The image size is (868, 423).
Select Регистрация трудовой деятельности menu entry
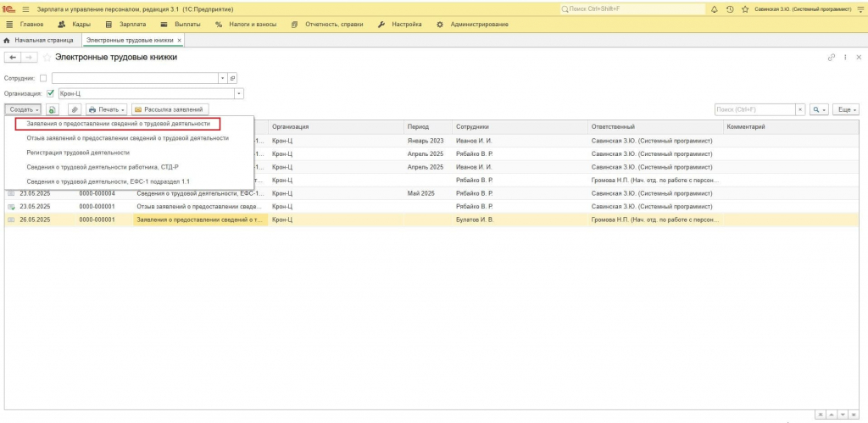coord(78,153)
